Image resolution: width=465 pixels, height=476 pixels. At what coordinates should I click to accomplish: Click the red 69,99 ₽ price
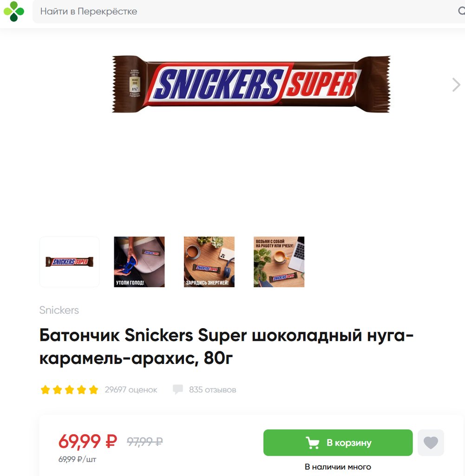(88, 441)
